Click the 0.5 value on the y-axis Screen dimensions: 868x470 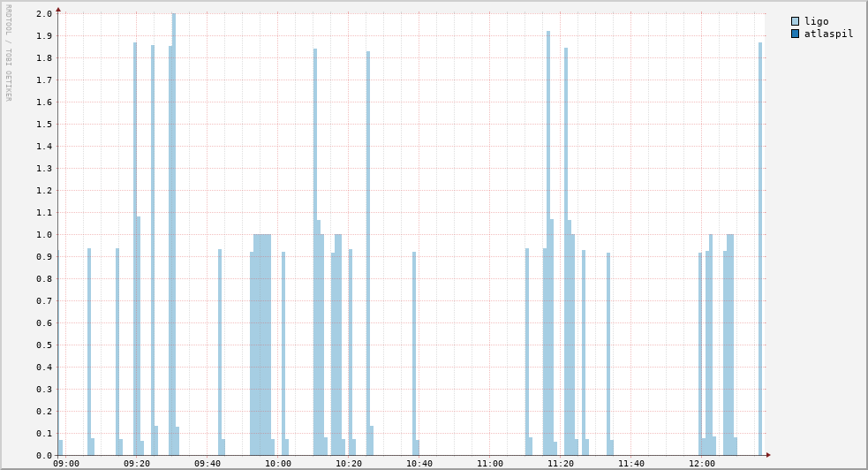[x=44, y=345]
